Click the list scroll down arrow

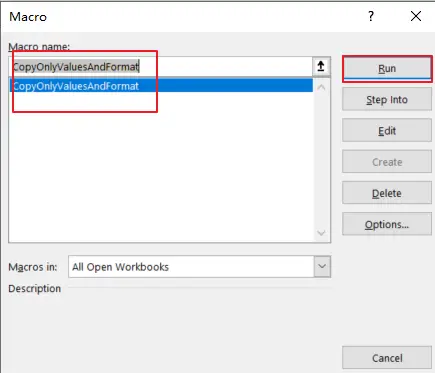[321, 233]
